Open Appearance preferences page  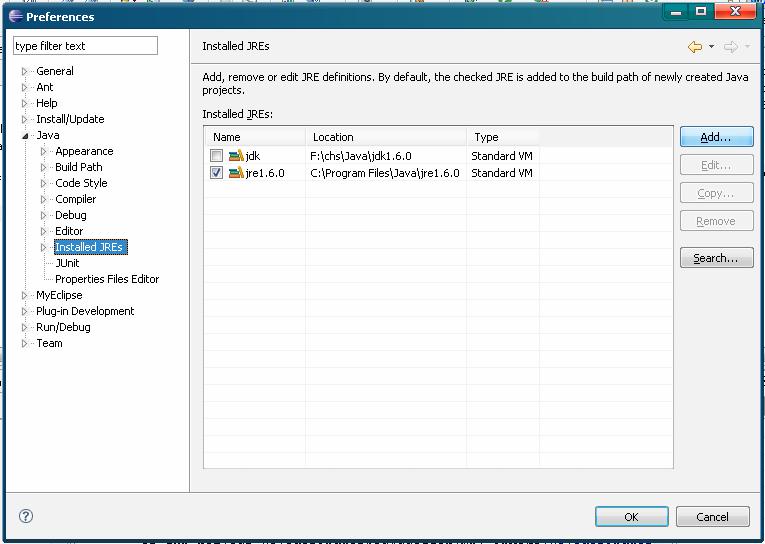pyautogui.click(x=84, y=151)
